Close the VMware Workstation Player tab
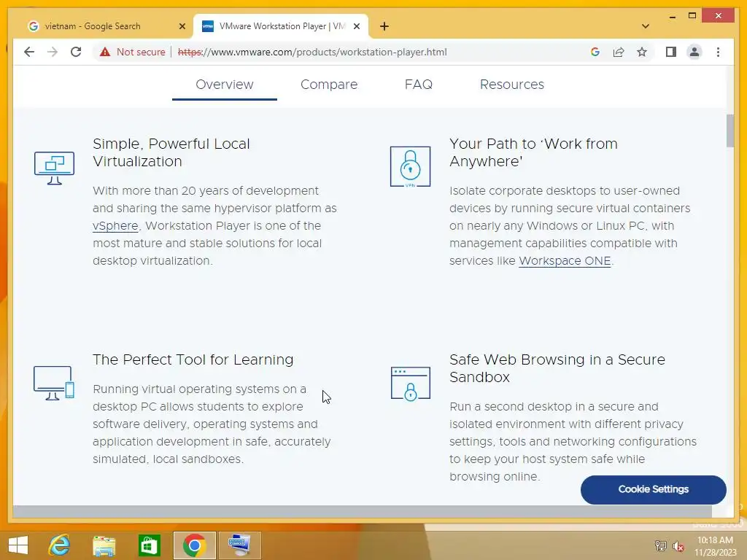The height and width of the screenshot is (560, 747). point(356,26)
